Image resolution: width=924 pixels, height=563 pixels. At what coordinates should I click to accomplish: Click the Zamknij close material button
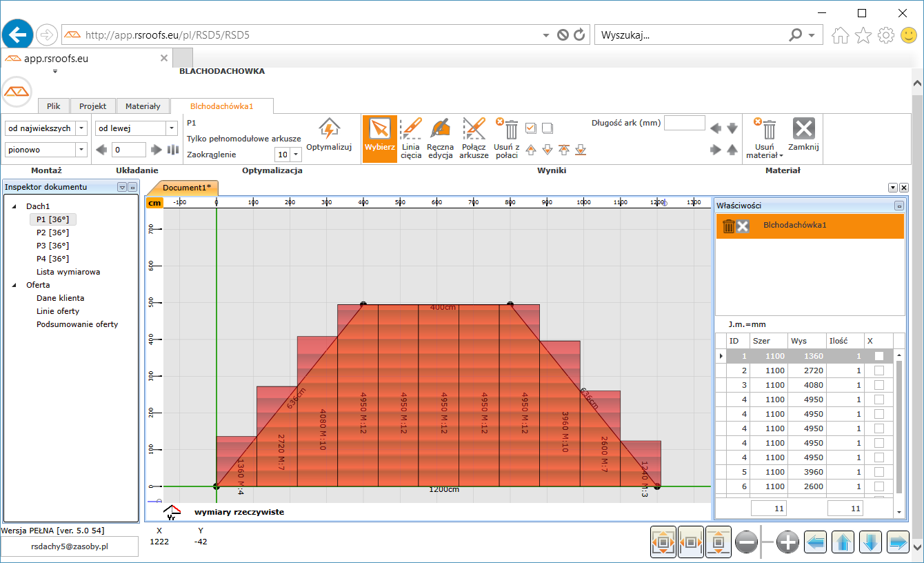803,135
